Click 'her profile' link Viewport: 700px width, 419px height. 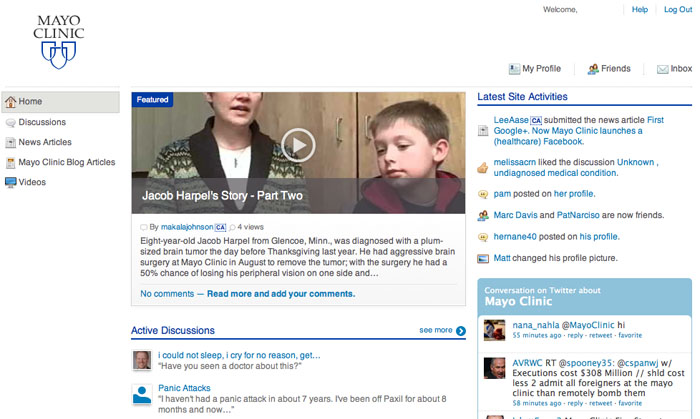pos(574,194)
